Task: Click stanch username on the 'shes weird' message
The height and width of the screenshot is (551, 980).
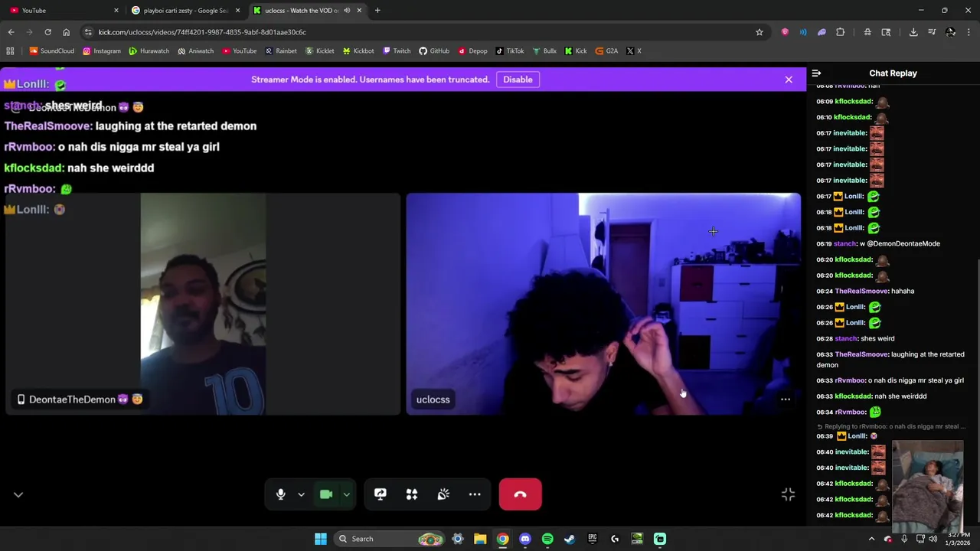Action: click(x=845, y=338)
